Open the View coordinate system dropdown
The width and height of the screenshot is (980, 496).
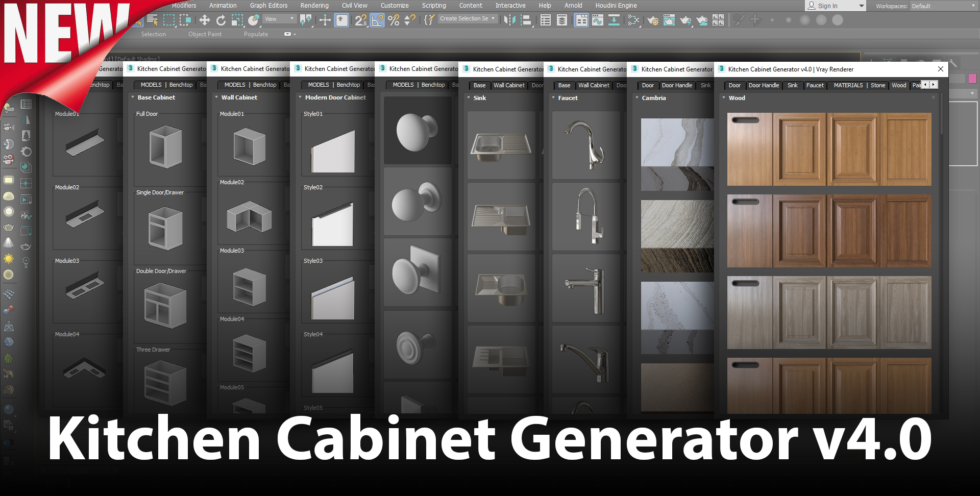(279, 19)
